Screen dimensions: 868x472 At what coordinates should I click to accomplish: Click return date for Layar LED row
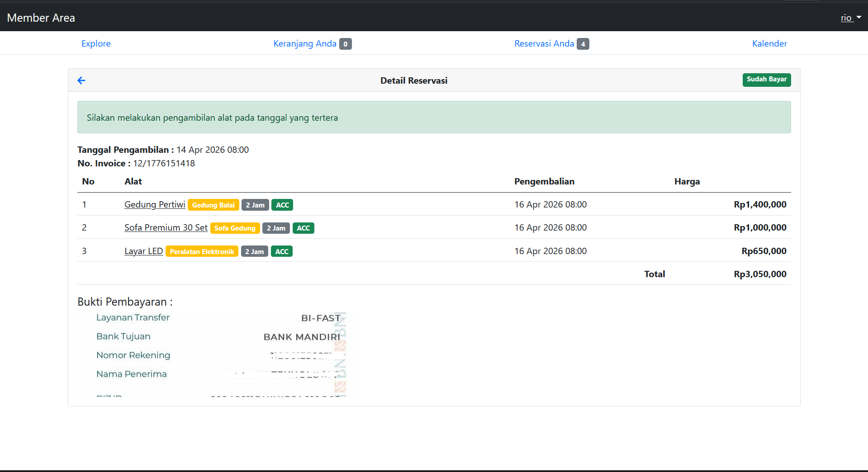tap(550, 251)
